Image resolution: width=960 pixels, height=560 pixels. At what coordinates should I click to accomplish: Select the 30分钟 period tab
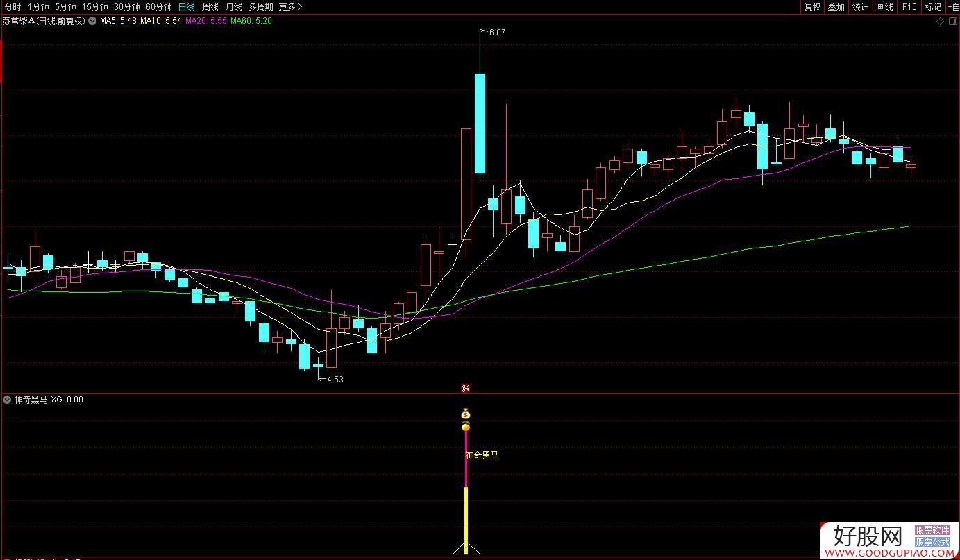pyautogui.click(x=127, y=7)
